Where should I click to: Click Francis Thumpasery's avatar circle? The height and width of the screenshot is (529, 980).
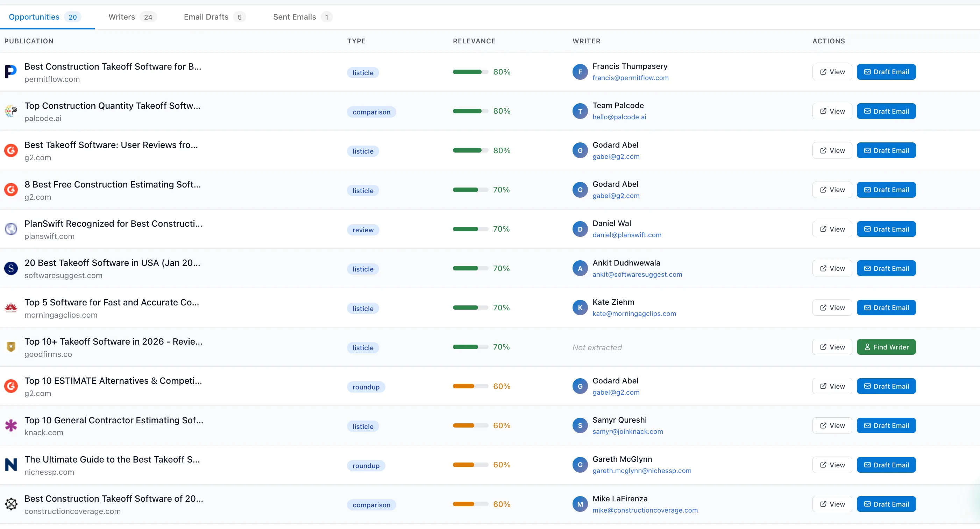(x=580, y=72)
